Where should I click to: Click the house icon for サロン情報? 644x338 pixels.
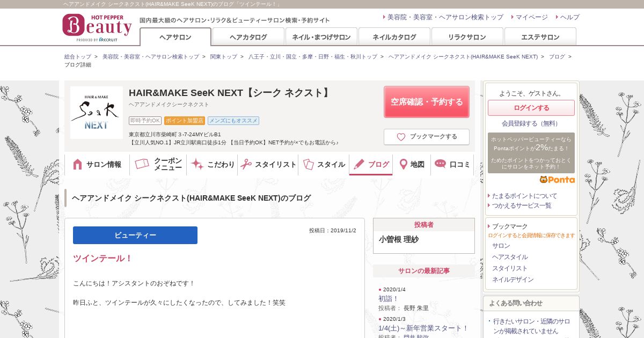click(x=77, y=165)
